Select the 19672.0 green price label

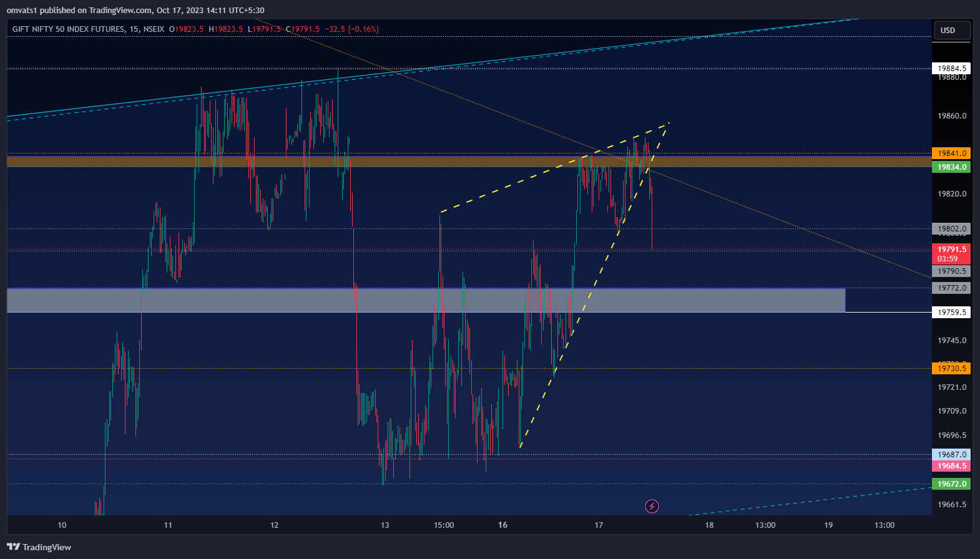coord(951,484)
